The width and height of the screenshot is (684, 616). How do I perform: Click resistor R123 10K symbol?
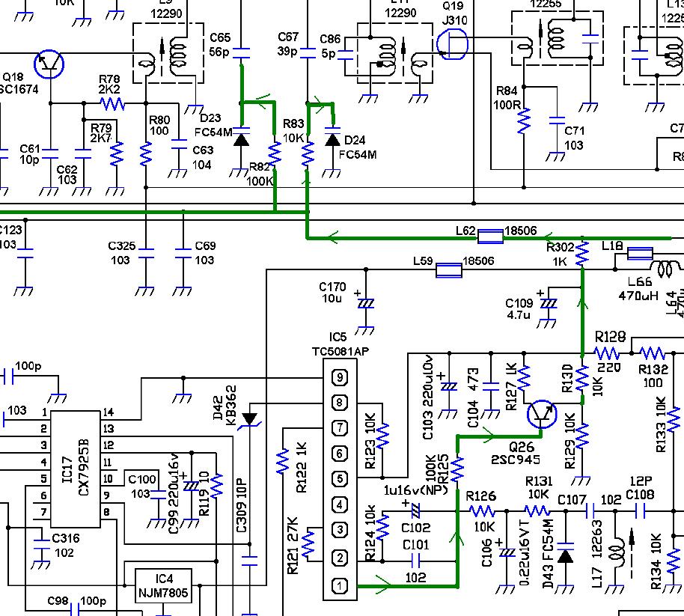(382, 436)
